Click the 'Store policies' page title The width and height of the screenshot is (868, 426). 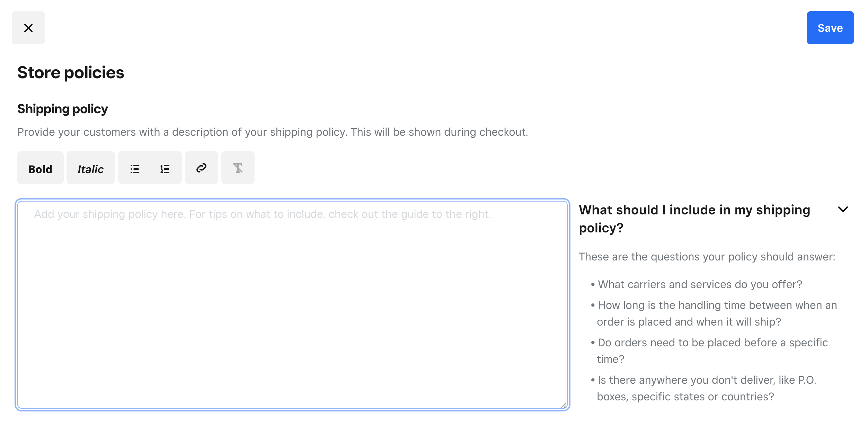[x=71, y=73]
